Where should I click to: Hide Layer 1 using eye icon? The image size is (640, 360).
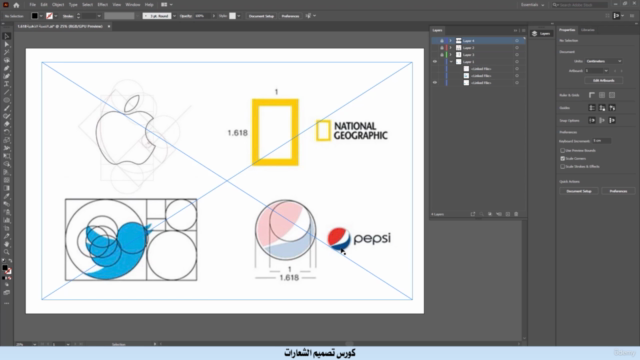tap(435, 62)
